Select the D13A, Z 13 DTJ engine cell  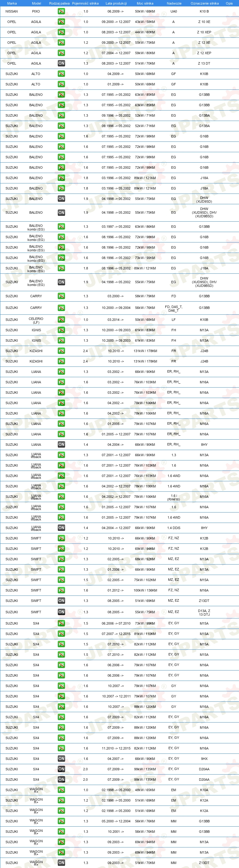click(x=204, y=613)
